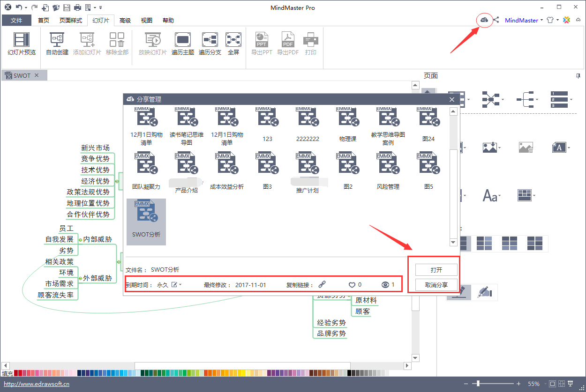The image size is (586, 392).
Task: Click the share icon beside the cloud
Action: (496, 20)
